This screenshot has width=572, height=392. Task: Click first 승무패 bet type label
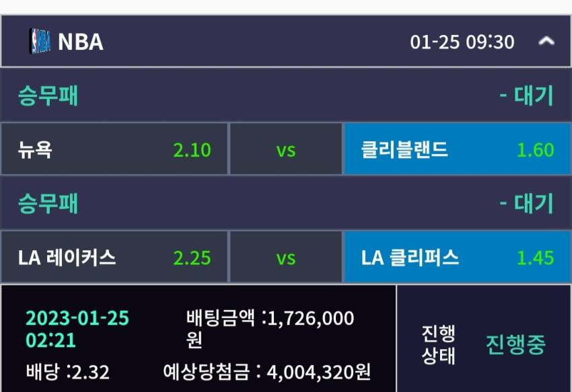coord(48,96)
